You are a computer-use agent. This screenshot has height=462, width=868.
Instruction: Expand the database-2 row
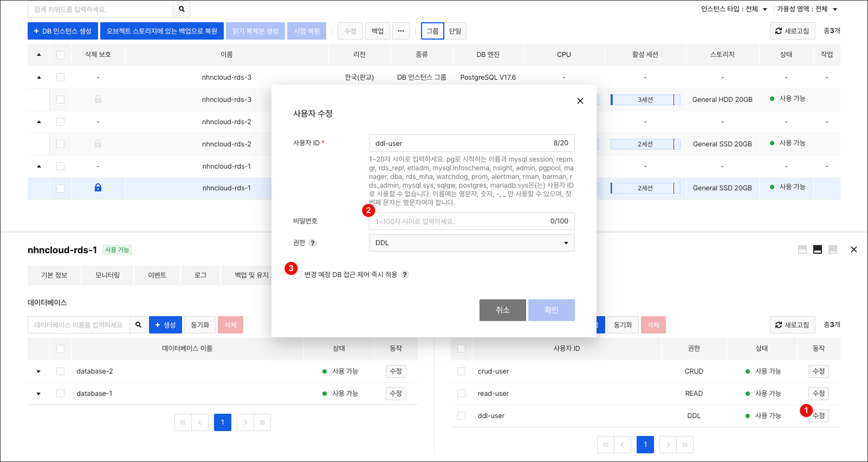[38, 371]
